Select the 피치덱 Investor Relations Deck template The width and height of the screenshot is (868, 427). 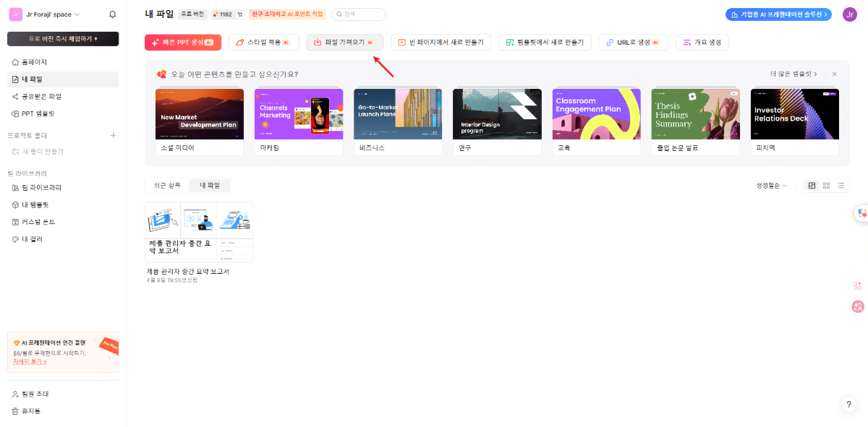click(795, 114)
